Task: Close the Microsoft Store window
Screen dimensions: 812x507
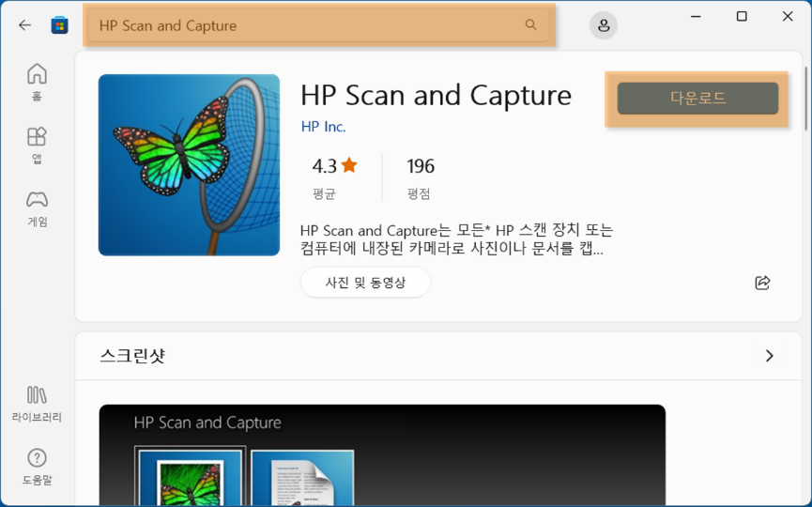Action: tap(788, 17)
